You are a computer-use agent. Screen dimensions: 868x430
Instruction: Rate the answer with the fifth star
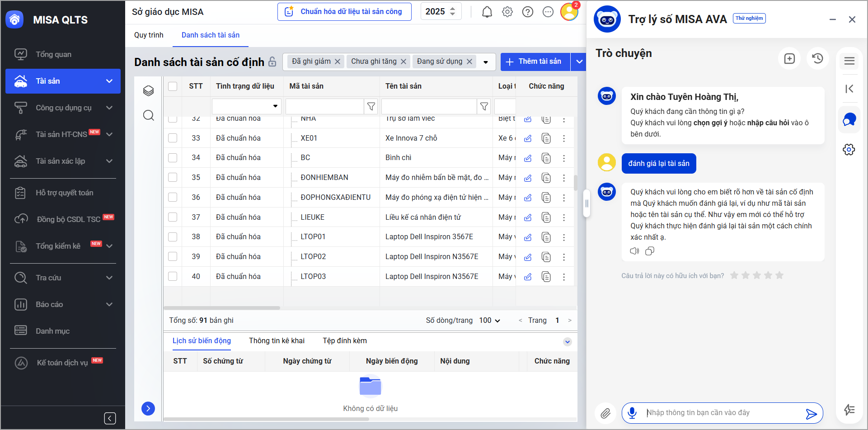click(779, 275)
